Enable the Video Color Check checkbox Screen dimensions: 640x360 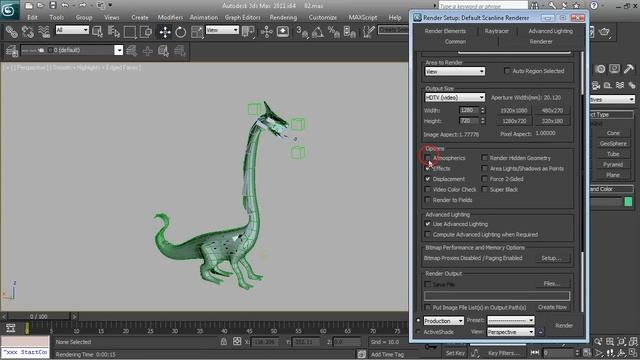427,189
